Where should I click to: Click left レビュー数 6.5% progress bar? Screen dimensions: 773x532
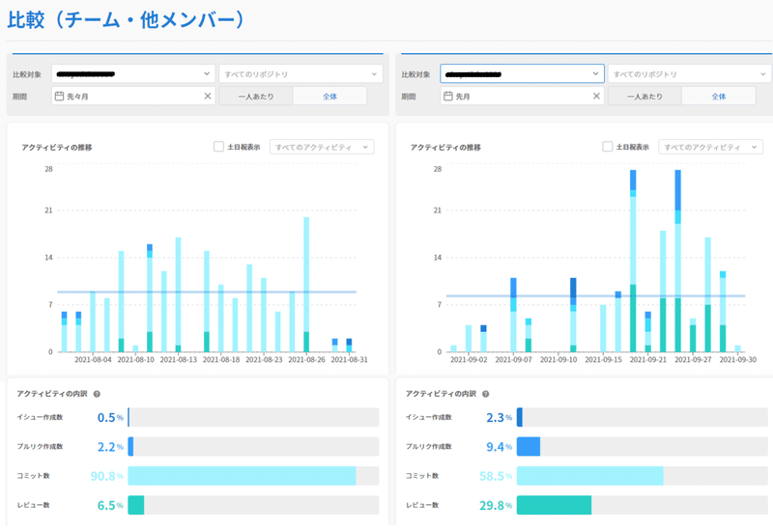pos(253,505)
